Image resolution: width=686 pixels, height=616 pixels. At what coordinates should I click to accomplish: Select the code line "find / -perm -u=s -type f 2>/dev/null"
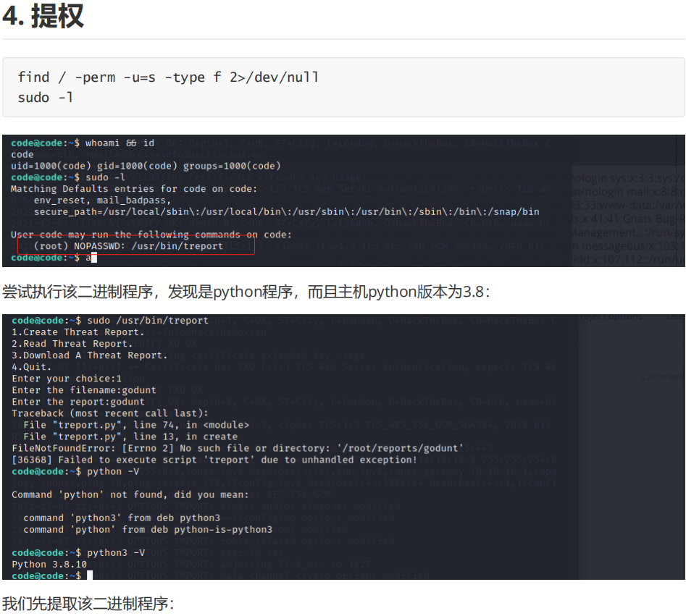(168, 77)
